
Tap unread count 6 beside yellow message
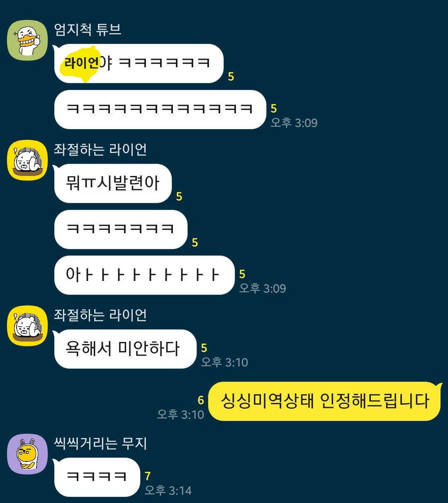coord(201,400)
